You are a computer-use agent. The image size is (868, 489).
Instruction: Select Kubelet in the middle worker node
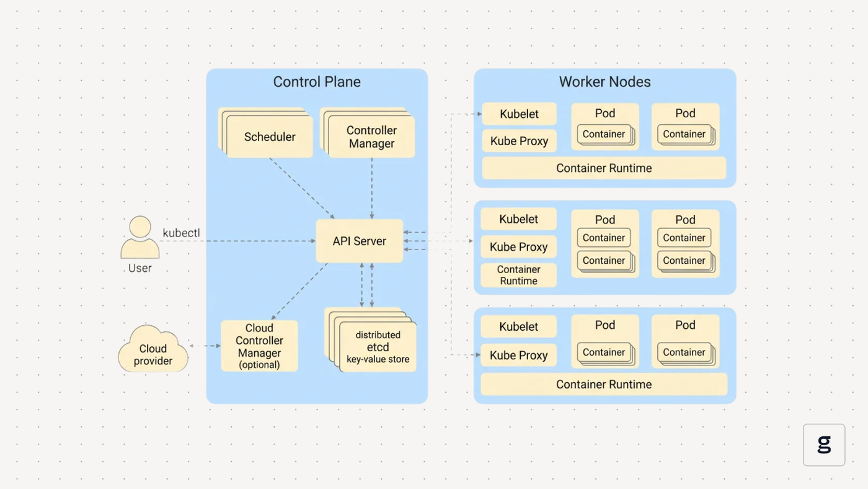pos(519,219)
